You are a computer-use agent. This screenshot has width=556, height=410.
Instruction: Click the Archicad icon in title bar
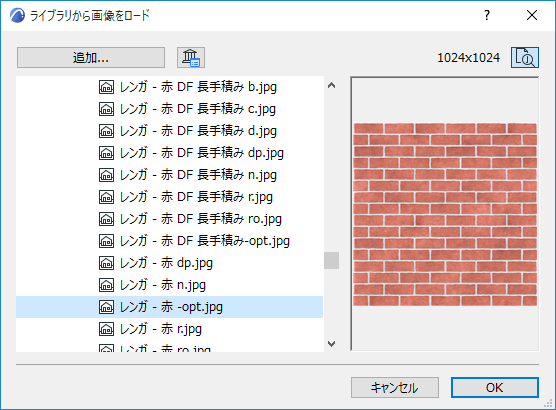(17, 16)
